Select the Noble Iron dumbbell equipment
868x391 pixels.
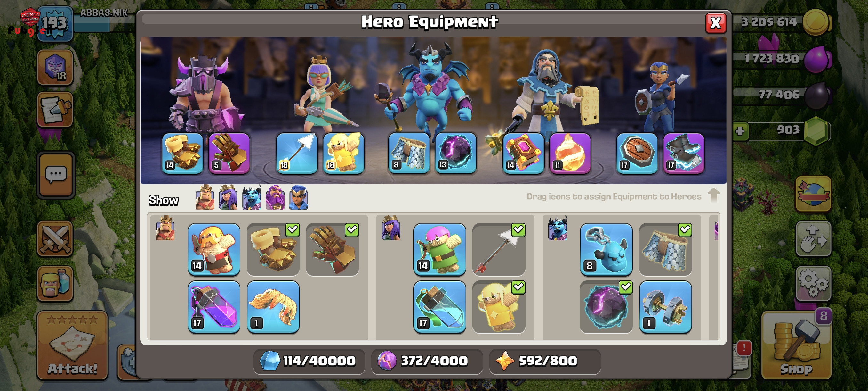click(x=665, y=307)
